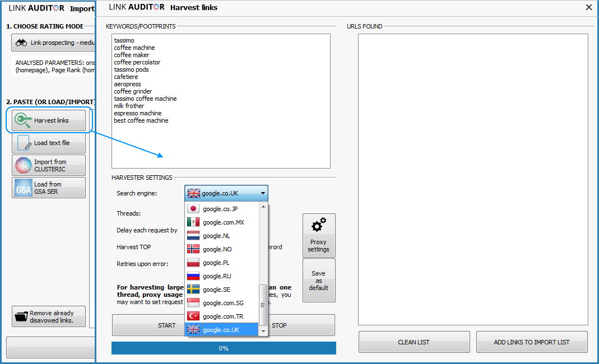599x364 pixels.
Task: Click the Turkey flag in the list
Action: (x=193, y=316)
